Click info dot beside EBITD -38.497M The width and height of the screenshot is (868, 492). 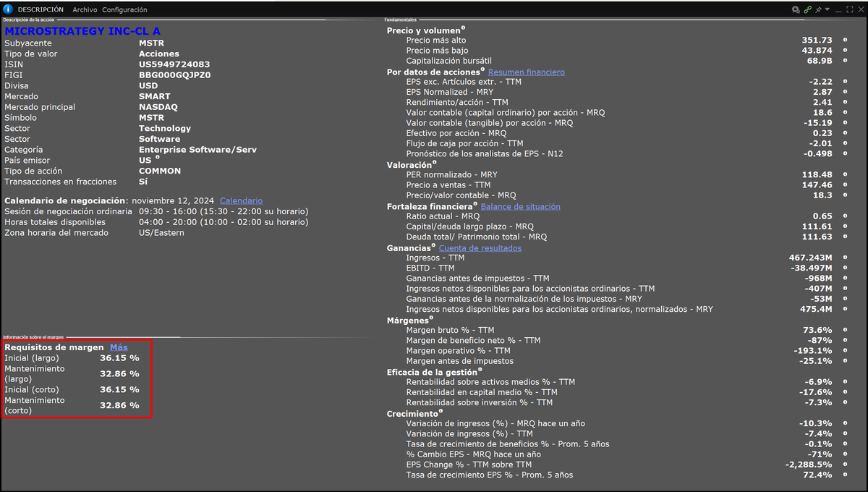[844, 268]
